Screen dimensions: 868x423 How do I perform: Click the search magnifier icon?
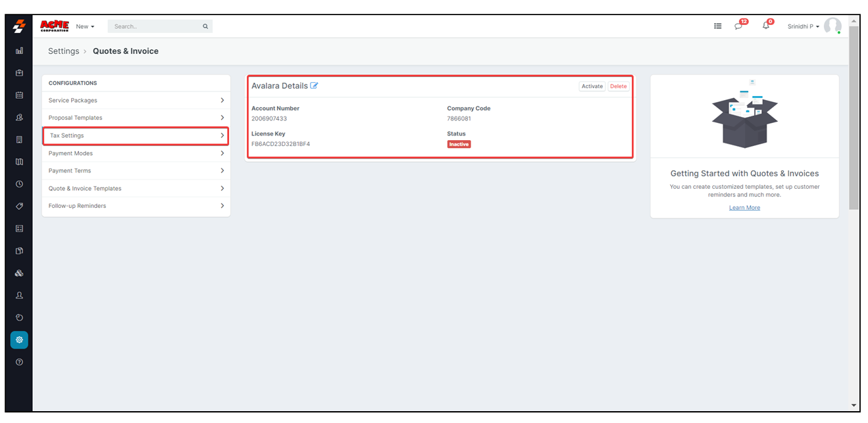(205, 26)
